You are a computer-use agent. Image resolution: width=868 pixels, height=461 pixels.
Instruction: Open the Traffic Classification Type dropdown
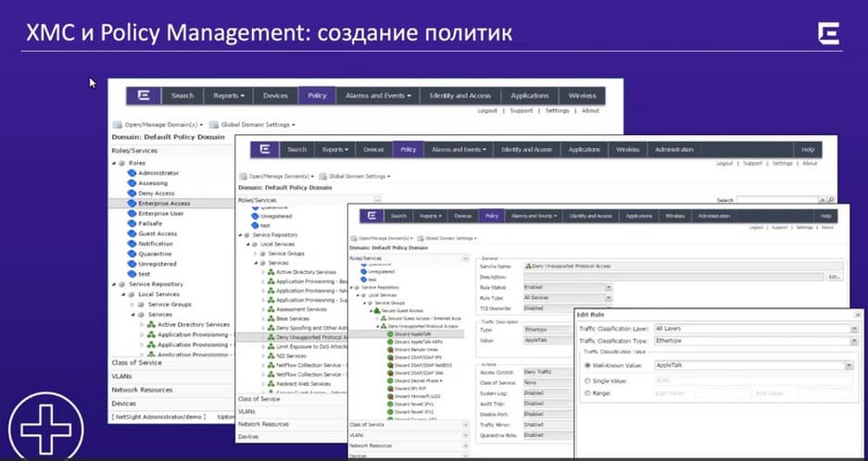click(855, 341)
